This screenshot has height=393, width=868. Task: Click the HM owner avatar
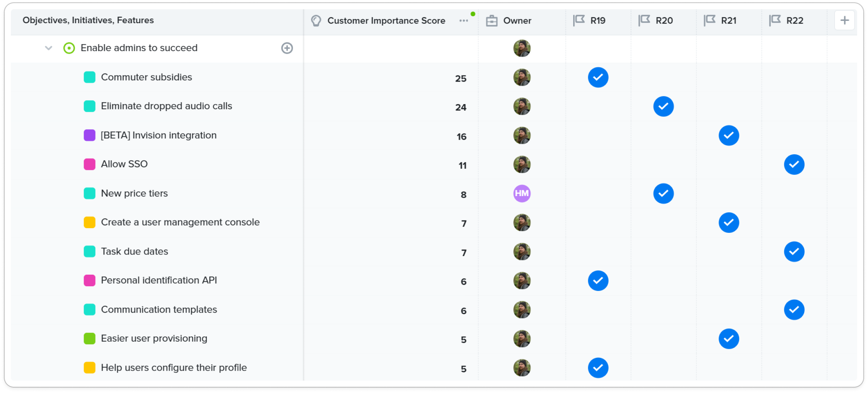point(522,193)
